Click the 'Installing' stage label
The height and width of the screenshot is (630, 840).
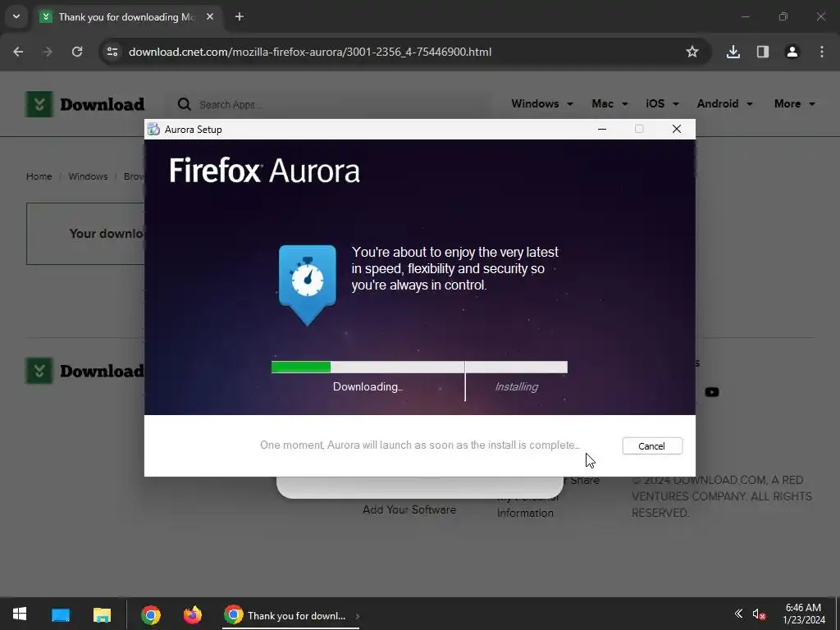517,387
